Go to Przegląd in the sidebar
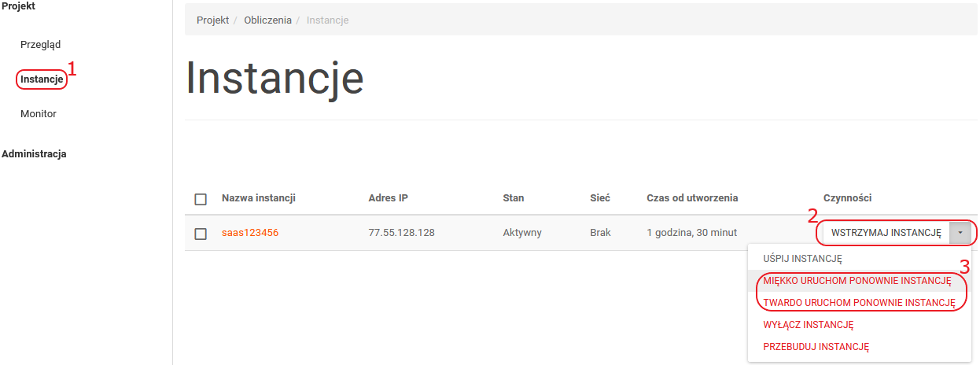 [40, 45]
